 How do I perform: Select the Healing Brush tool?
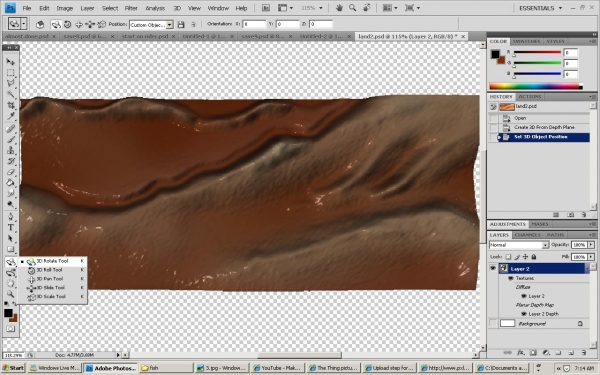pos(10,129)
